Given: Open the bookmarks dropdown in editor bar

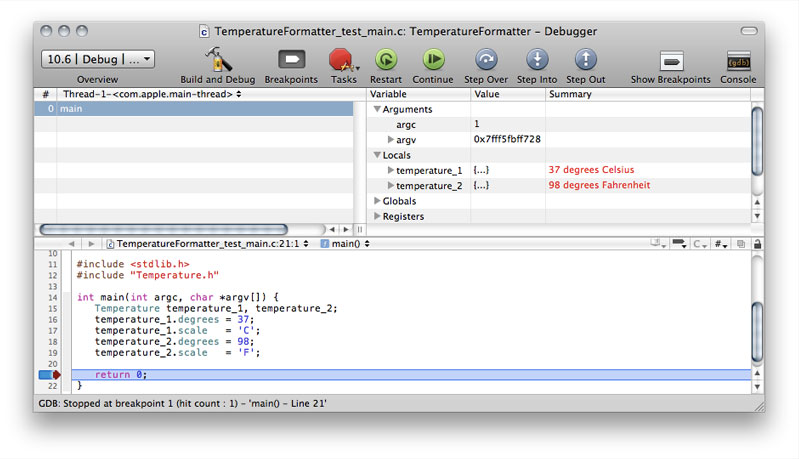Looking at the screenshot, I should coord(658,244).
